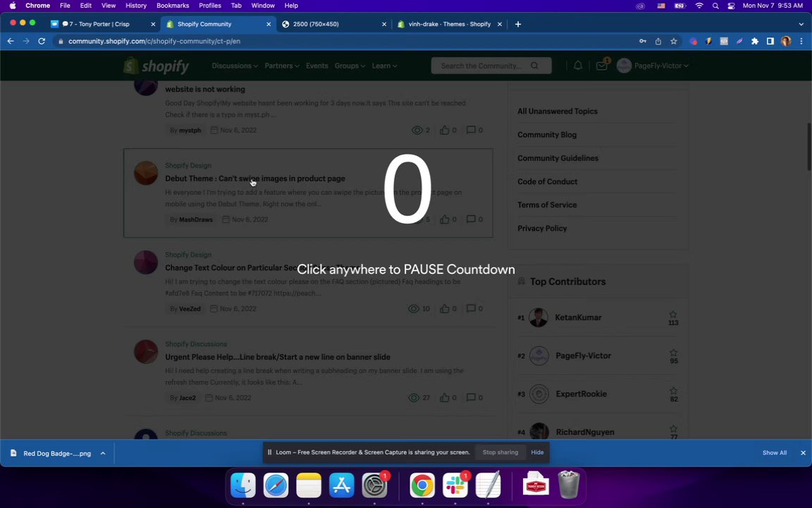812x508 pixels.
Task: Click top contributor ExpertRookie
Action: point(581,394)
